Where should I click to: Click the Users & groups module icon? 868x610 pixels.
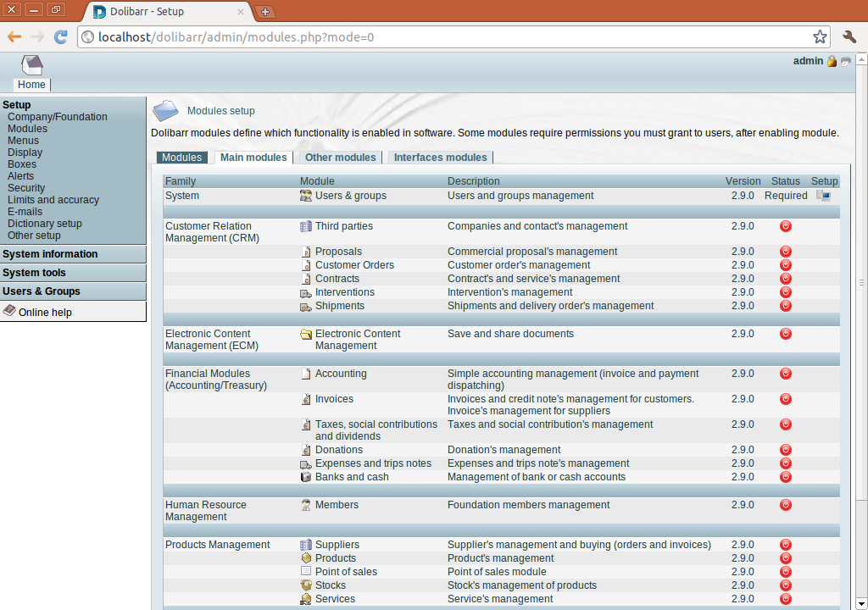pos(305,196)
